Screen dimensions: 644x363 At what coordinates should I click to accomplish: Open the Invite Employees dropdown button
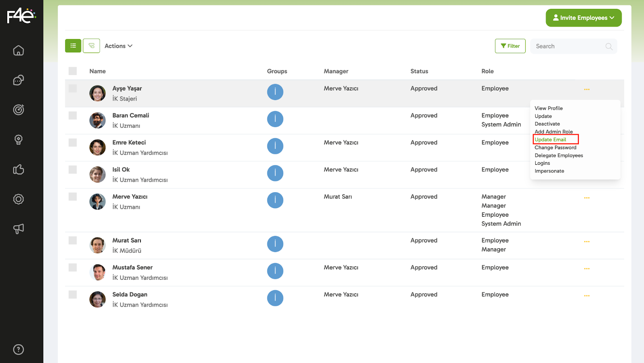click(x=583, y=18)
